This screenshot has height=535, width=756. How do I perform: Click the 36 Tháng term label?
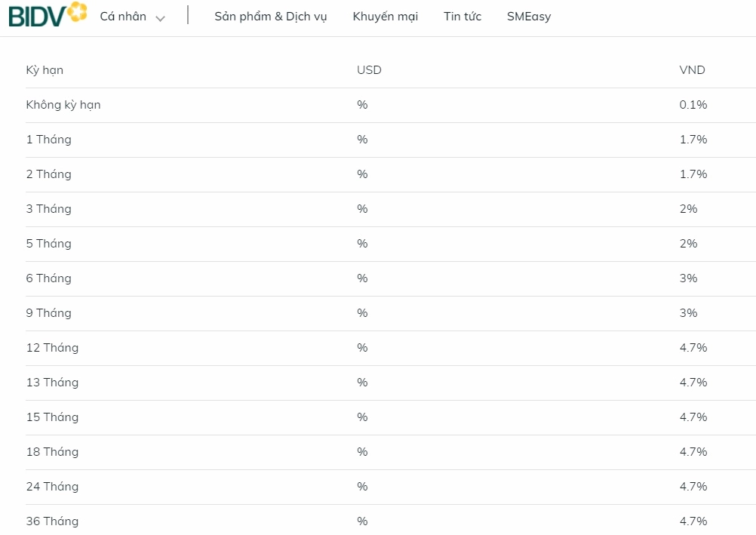(52, 521)
